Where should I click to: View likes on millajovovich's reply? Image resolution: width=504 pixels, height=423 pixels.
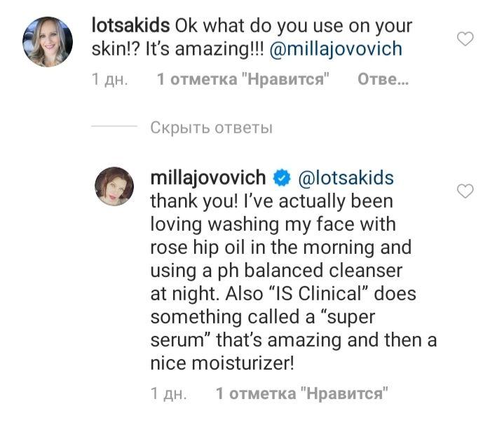[x=302, y=394]
